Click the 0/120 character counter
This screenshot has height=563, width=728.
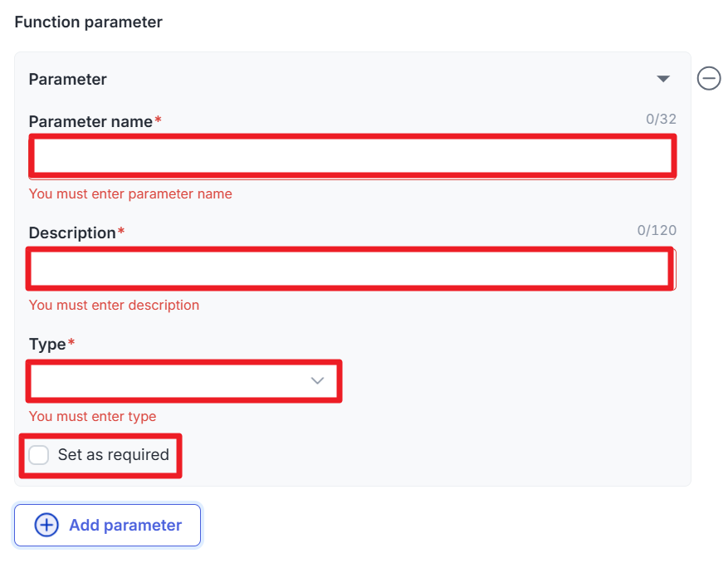(657, 231)
